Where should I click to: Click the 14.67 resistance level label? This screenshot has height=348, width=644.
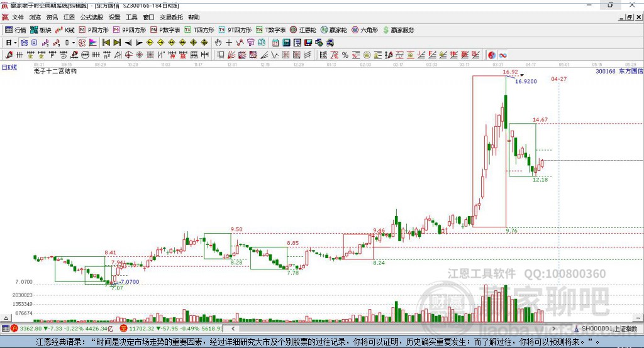pyautogui.click(x=540, y=120)
